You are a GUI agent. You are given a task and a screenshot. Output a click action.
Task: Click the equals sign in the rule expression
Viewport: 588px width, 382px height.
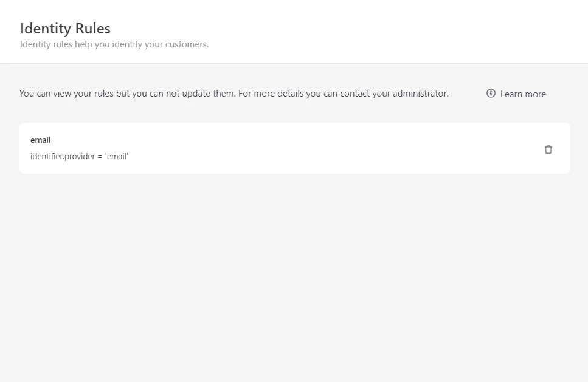pyautogui.click(x=100, y=157)
